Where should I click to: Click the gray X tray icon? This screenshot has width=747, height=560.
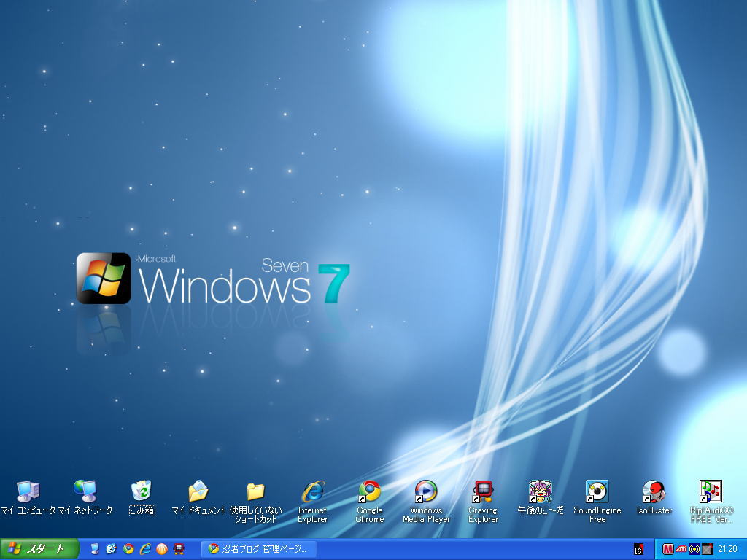click(x=707, y=549)
